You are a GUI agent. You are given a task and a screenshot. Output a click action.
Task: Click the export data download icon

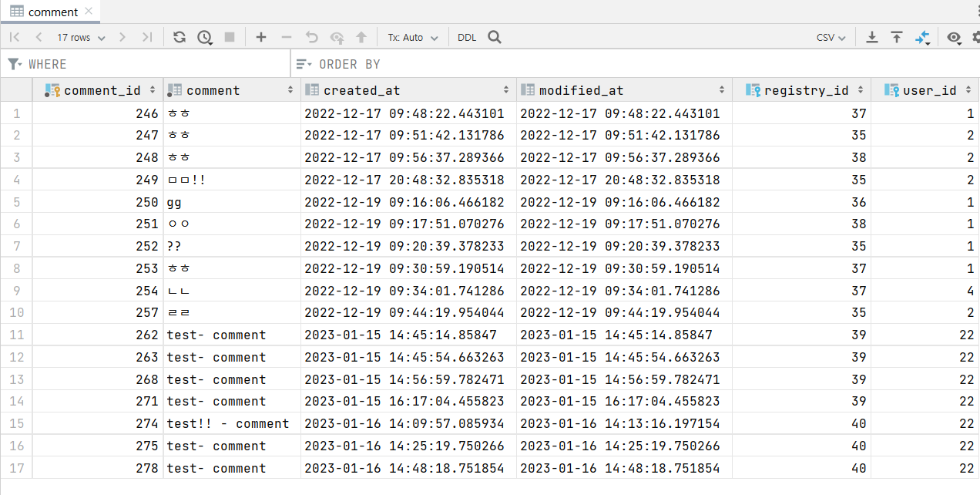872,37
